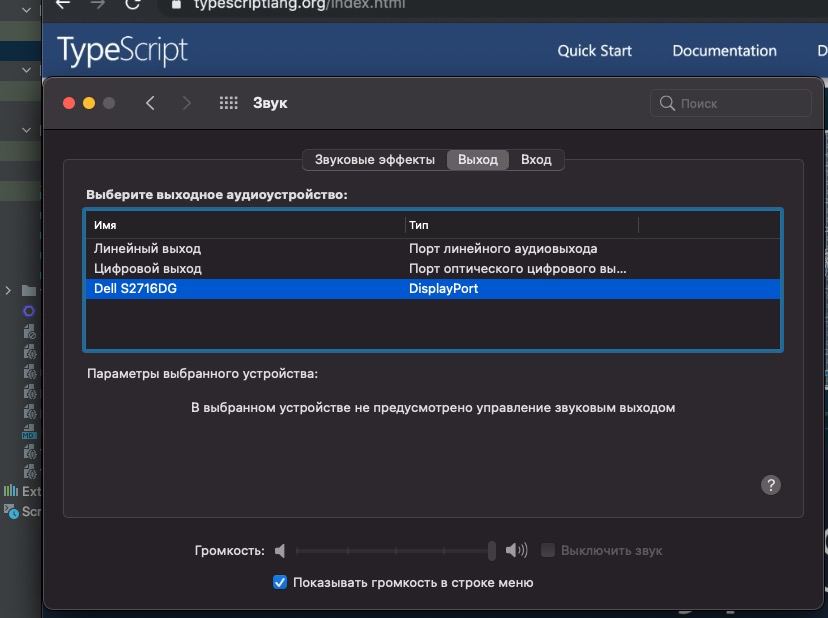Close the Sound preferences window
The width and height of the screenshot is (828, 618).
point(69,103)
